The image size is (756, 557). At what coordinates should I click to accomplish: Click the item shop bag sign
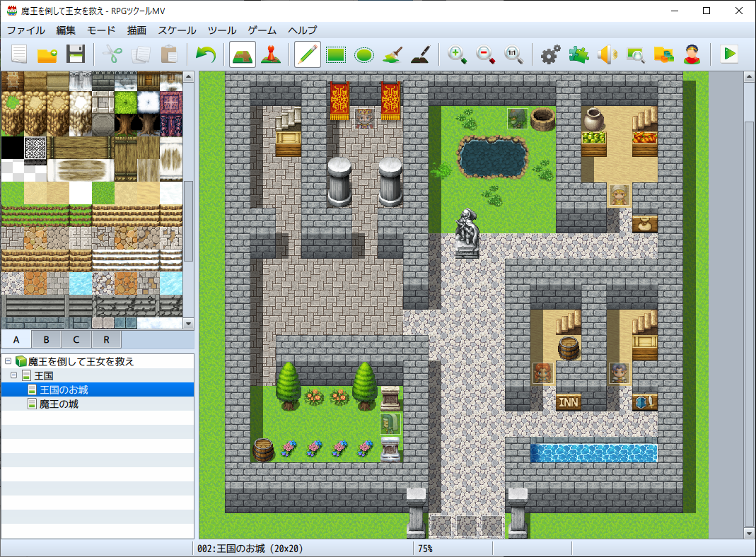click(x=645, y=225)
